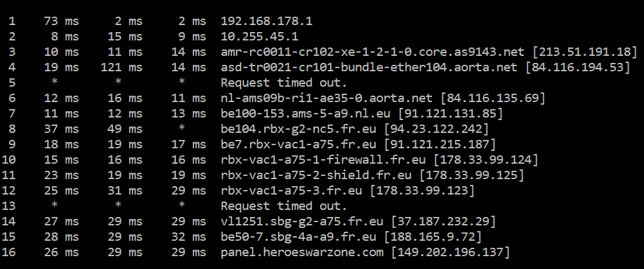This screenshot has height=269, width=644.
Task: Click second Request timed out message
Action: click(x=284, y=206)
